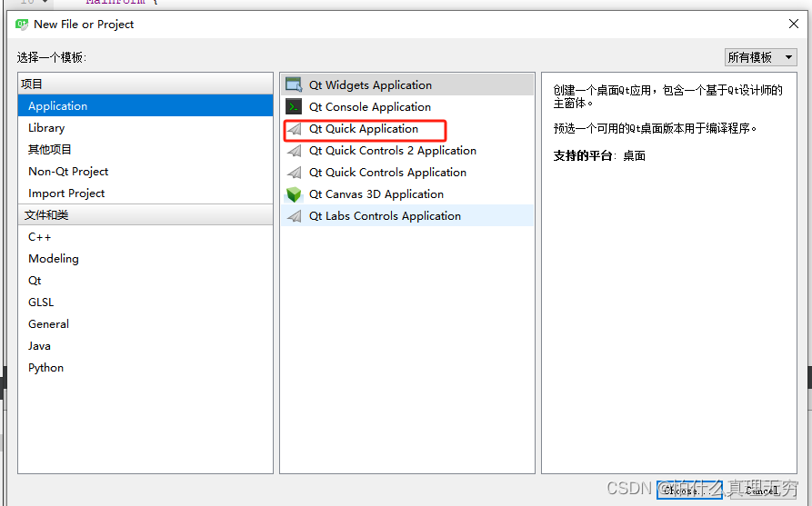Screen dimensions: 812x506
Task: Click the Qt Labs Controls Application icon
Action: point(294,215)
